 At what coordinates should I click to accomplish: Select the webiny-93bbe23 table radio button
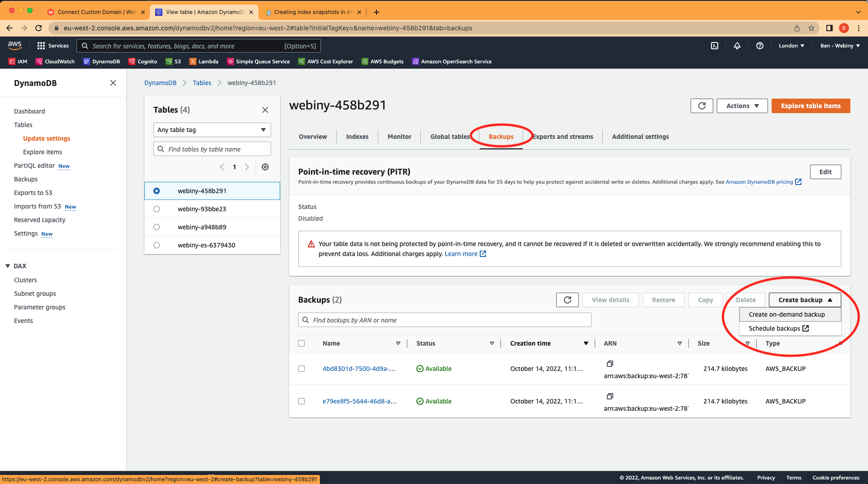tap(156, 209)
